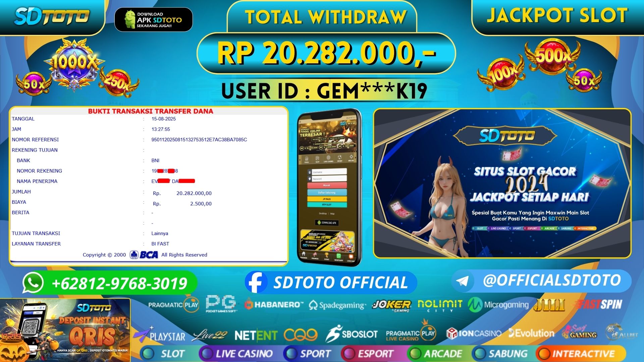
Task: Click the 1000x jackpot gem badge
Action: [74, 63]
